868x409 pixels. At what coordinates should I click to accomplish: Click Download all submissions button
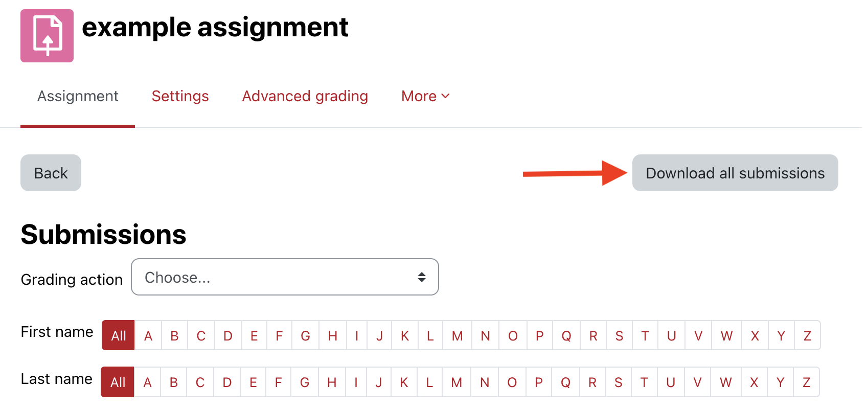click(735, 173)
